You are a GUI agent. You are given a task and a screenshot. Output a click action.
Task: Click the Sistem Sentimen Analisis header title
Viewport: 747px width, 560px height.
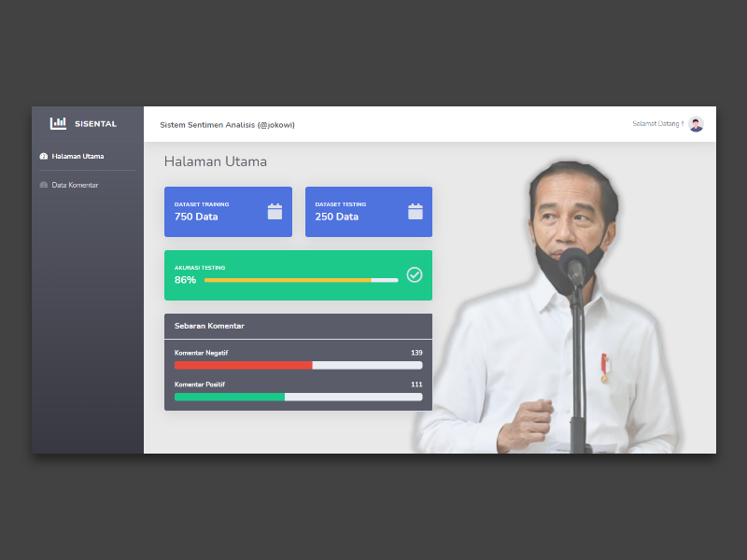pos(227,125)
